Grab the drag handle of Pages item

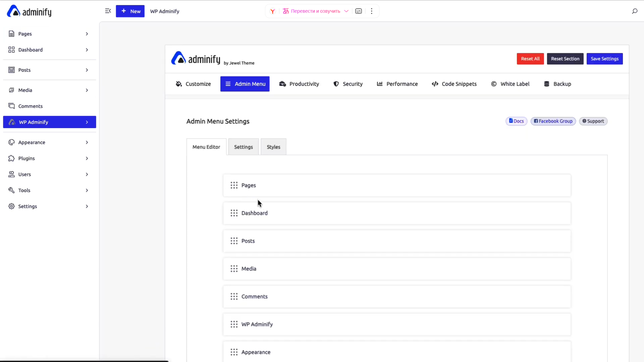(x=234, y=185)
